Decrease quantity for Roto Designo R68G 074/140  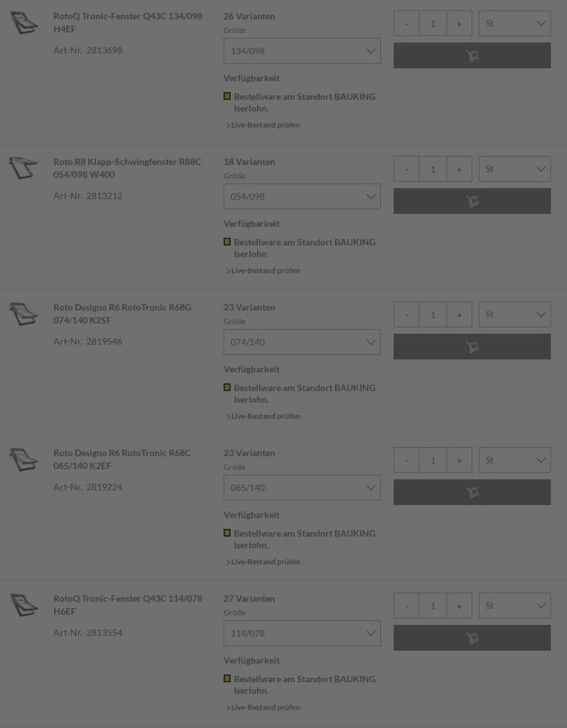(x=406, y=315)
